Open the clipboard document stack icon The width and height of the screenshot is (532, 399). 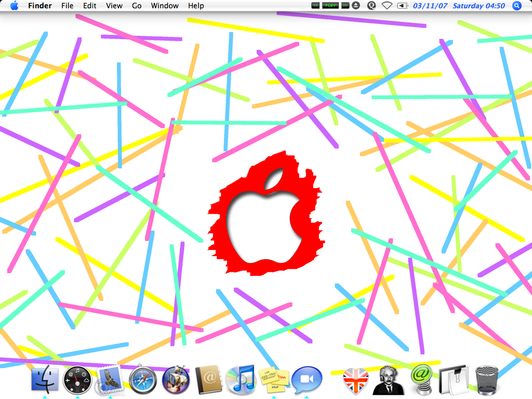pos(454,380)
